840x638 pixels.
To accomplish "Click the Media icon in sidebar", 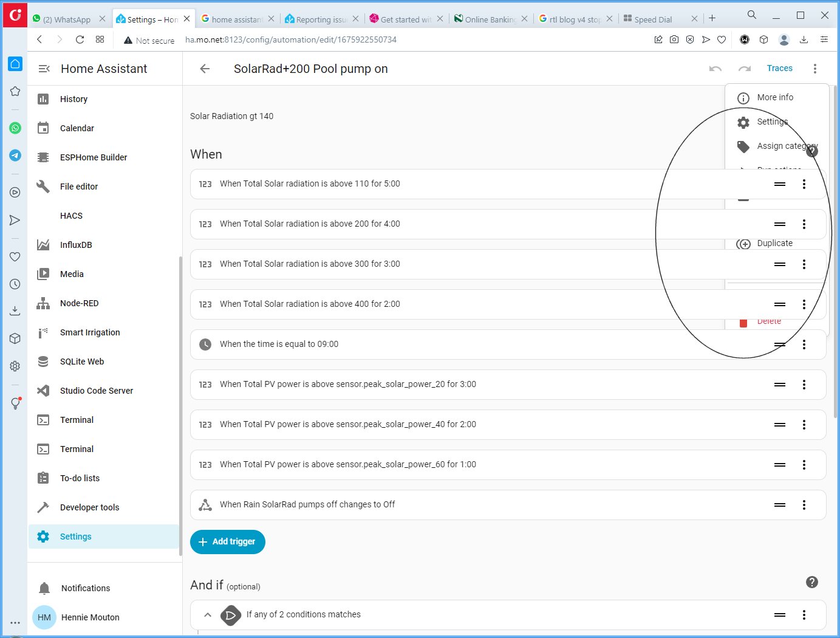I will [x=43, y=274].
